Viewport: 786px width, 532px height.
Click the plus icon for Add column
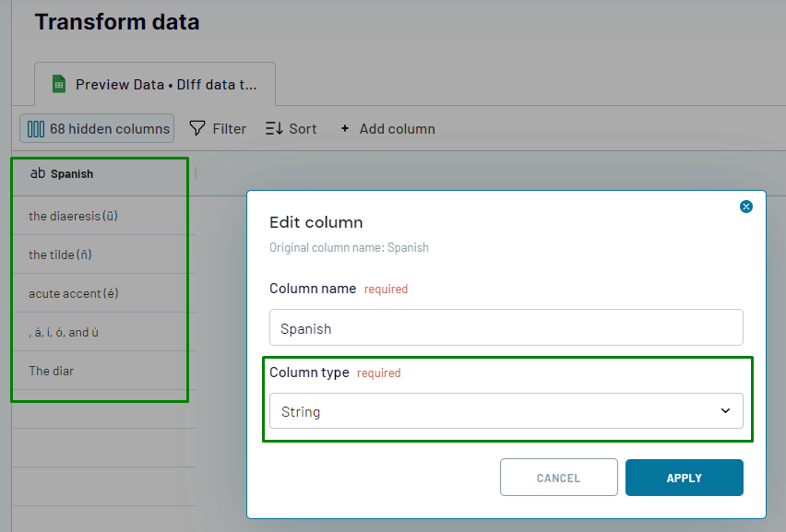click(x=345, y=128)
